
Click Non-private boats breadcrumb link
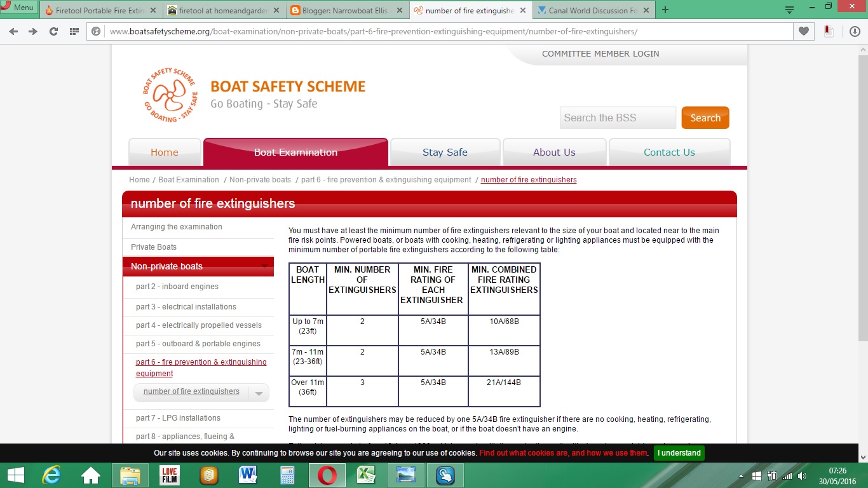[260, 180]
